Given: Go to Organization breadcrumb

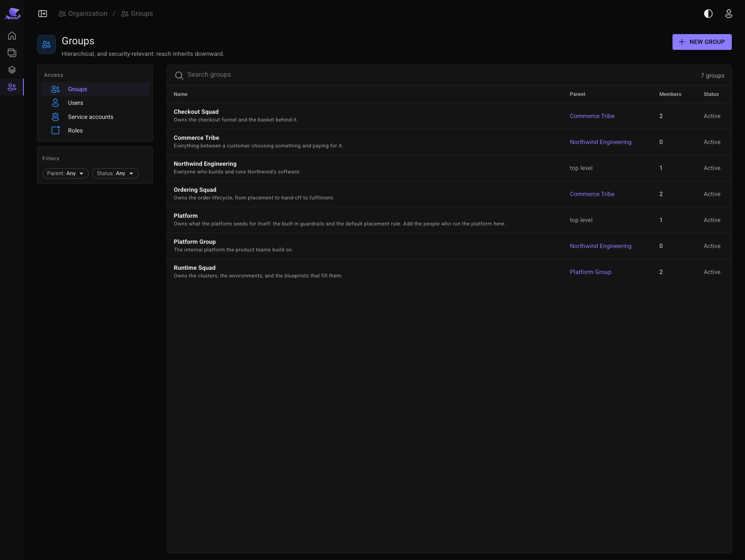Looking at the screenshot, I should tap(83, 14).
